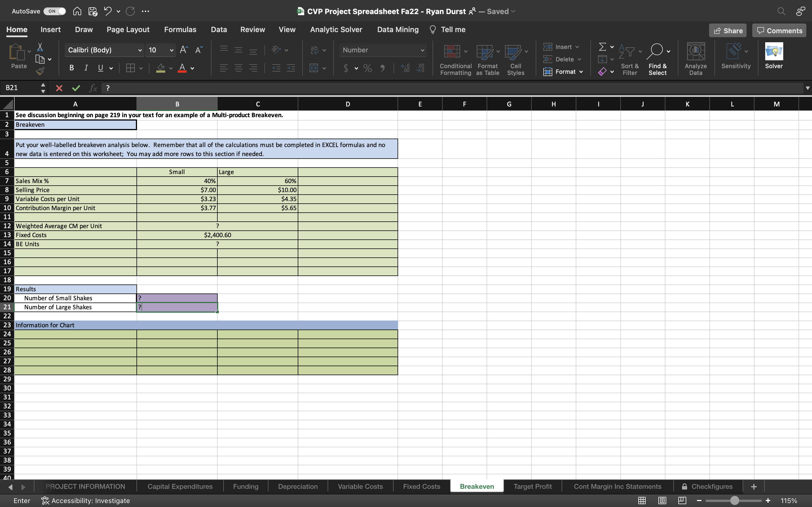The height and width of the screenshot is (507, 812).
Task: Open the Target Profit sheet tab
Action: click(533, 486)
